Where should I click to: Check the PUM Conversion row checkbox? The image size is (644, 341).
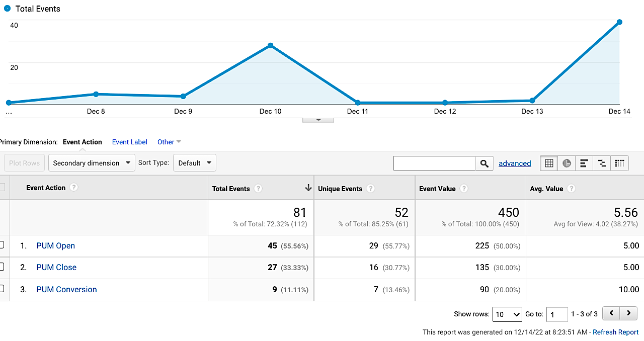point(1,290)
